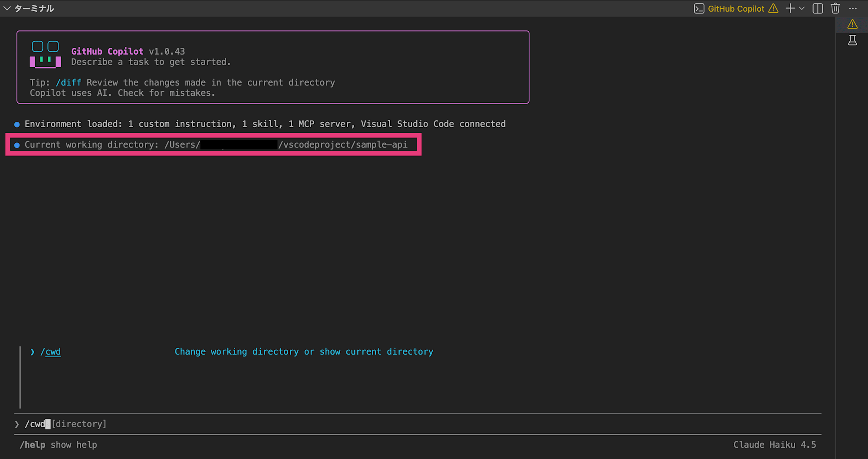Select the beaker terminal tab in side list
This screenshot has width=868, height=459.
[x=852, y=40]
